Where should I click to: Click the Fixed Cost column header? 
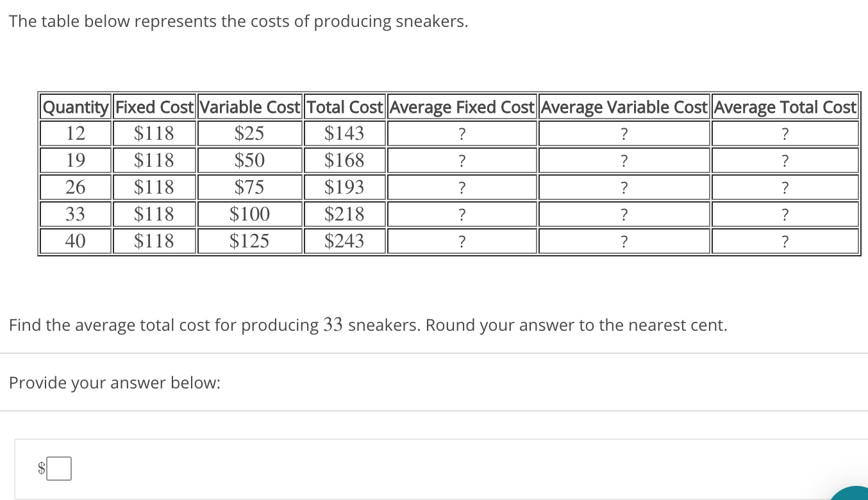point(154,107)
